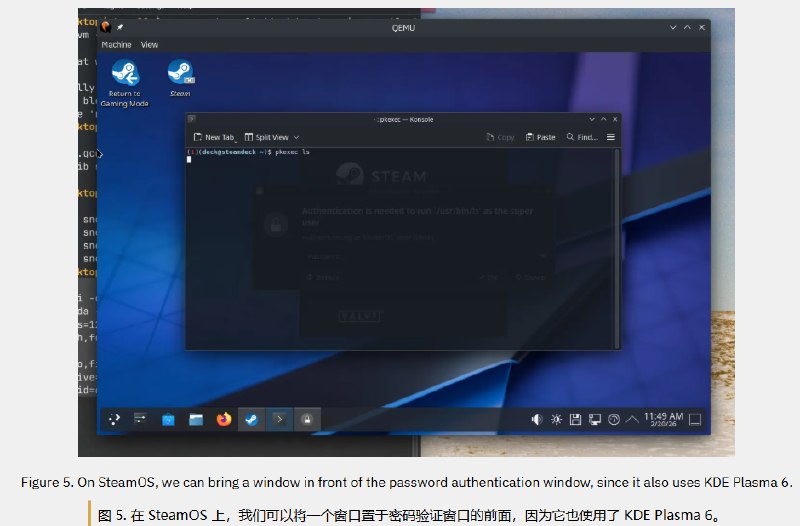Viewport: 800px width, 526px height.
Task: Minimize the QEMU window
Action: pyautogui.click(x=673, y=27)
